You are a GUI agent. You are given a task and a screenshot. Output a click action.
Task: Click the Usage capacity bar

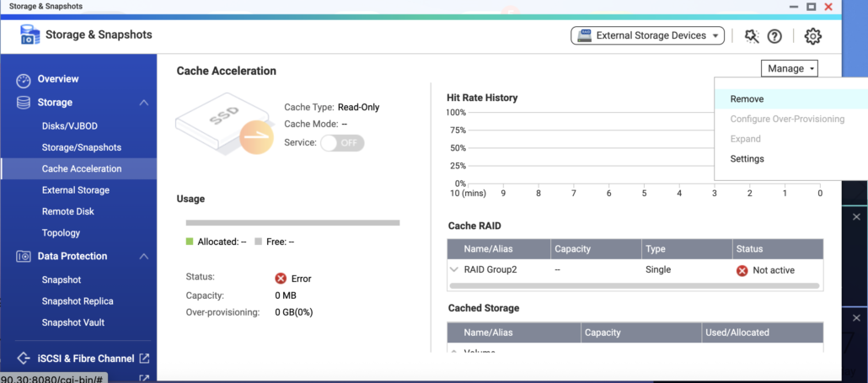click(292, 223)
